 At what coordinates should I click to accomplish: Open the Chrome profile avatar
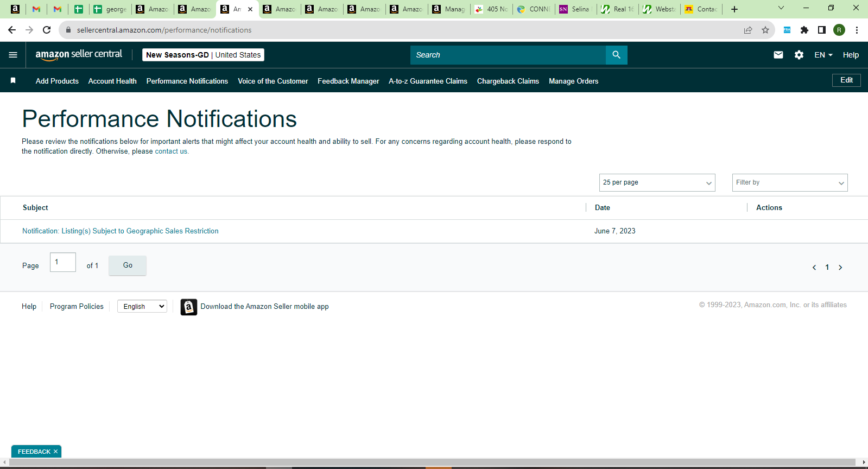pos(839,30)
